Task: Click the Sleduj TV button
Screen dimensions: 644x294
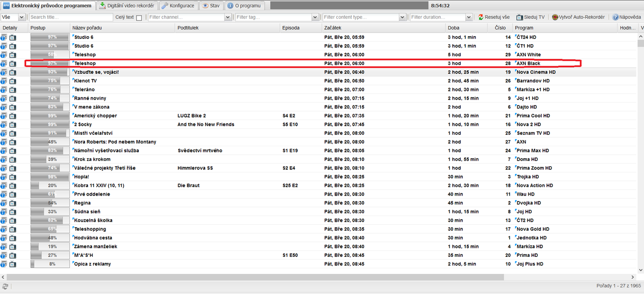Action: [x=531, y=17]
